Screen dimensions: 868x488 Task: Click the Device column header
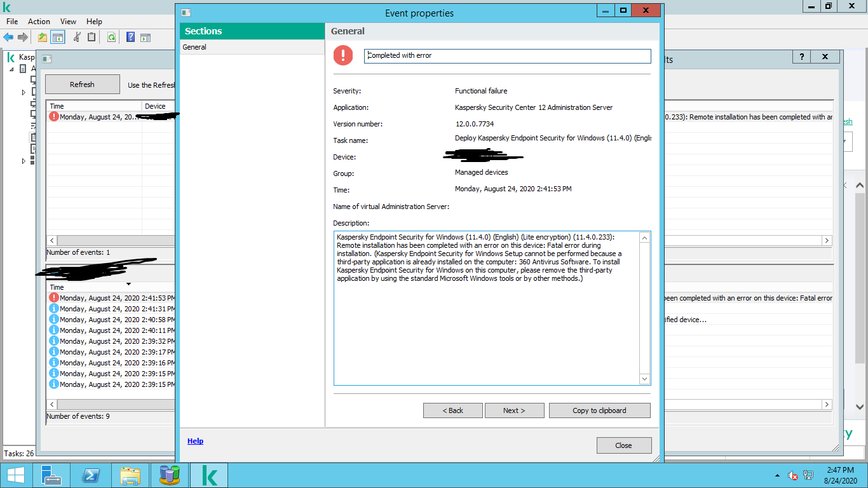click(x=159, y=106)
